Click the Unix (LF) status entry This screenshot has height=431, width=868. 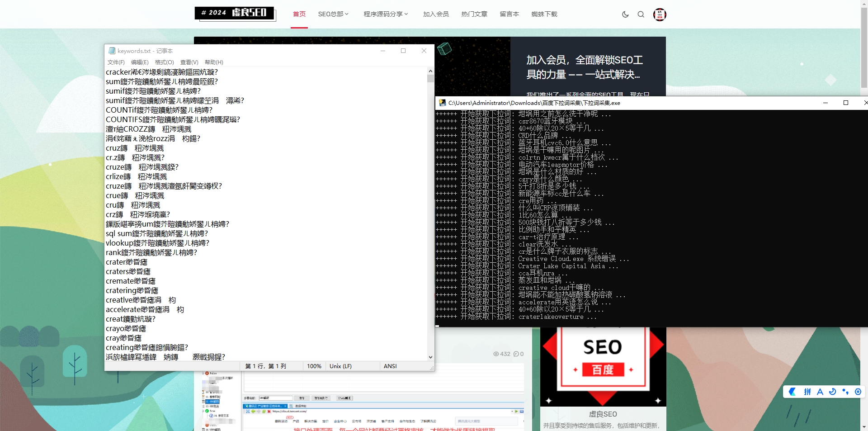(340, 366)
